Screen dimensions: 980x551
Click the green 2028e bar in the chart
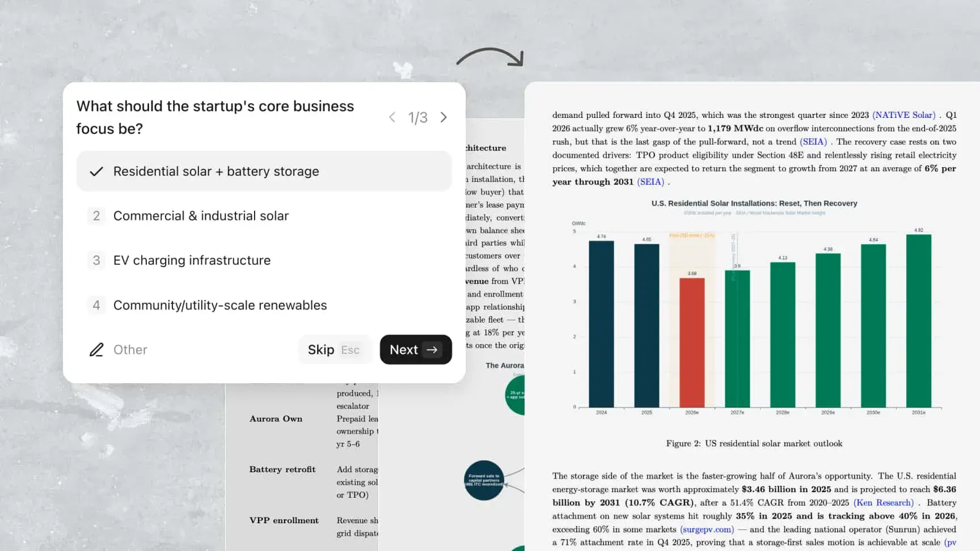(783, 335)
